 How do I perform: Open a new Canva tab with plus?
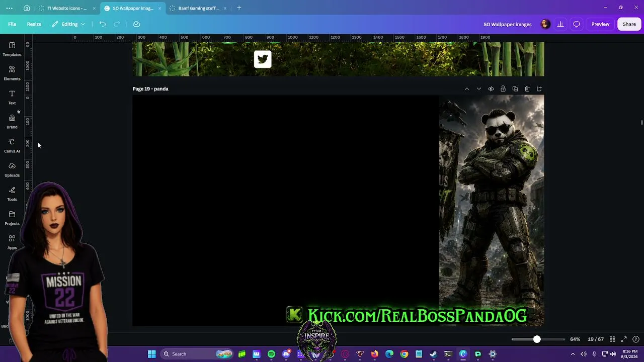(x=239, y=8)
